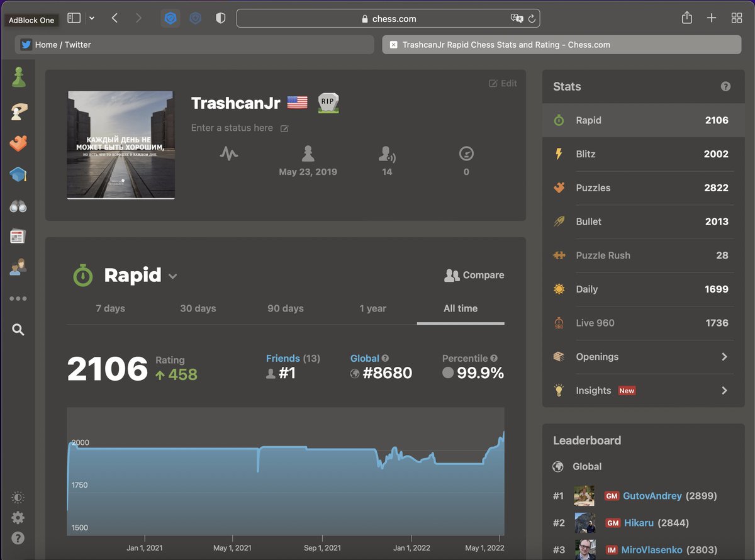Toggle the Safari sidebar button
The image size is (755, 560).
(x=74, y=18)
